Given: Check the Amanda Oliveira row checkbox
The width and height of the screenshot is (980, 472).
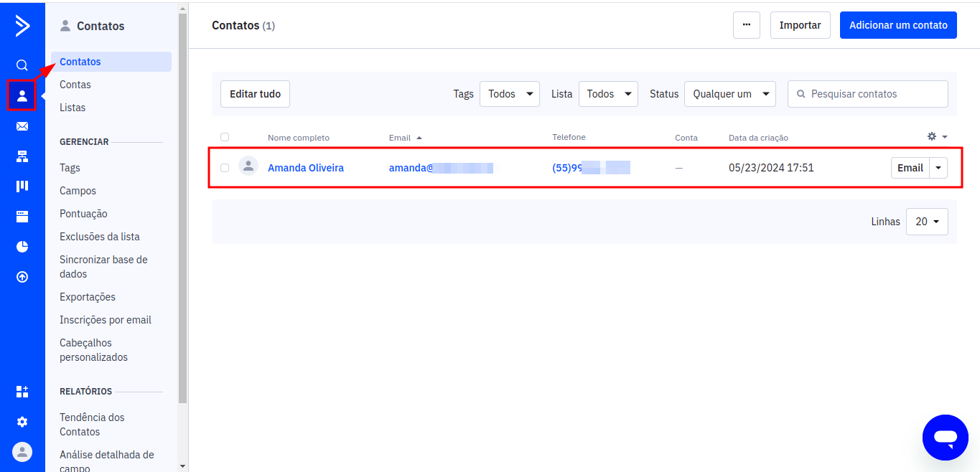Looking at the screenshot, I should click(225, 168).
